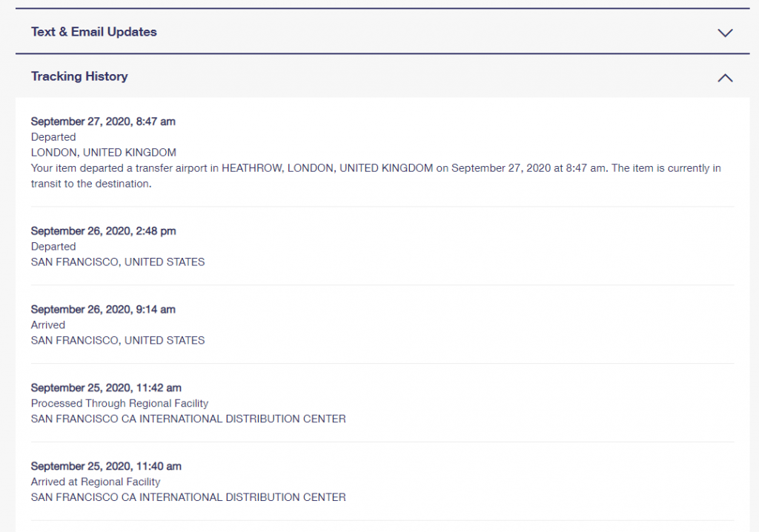Select the September 26, 2020, 2:48 pm timestamp
The width and height of the screenshot is (759, 532).
click(103, 230)
